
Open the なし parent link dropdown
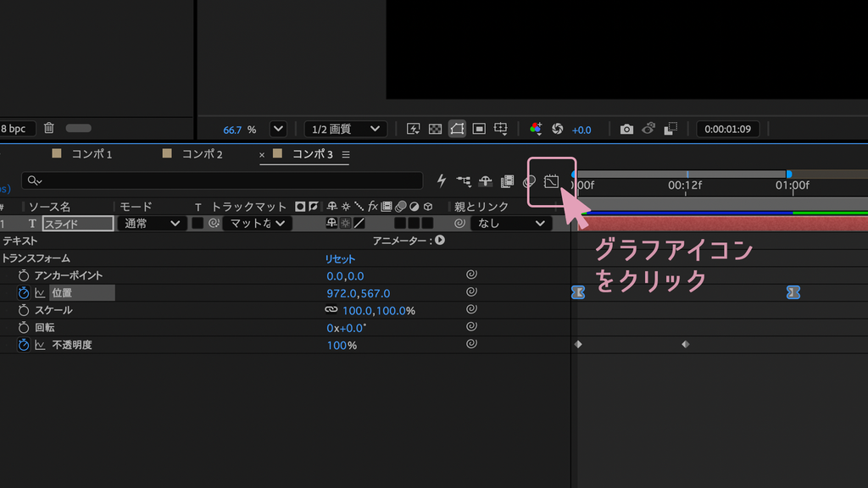pos(509,224)
